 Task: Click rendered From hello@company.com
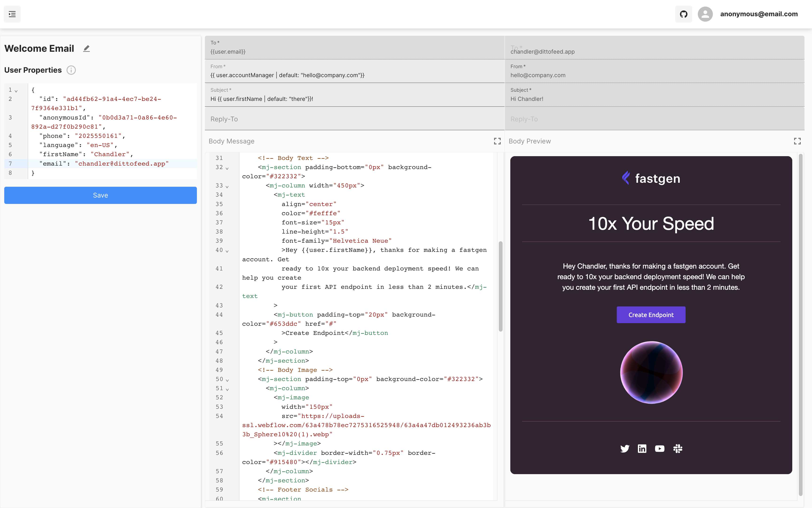click(x=538, y=75)
